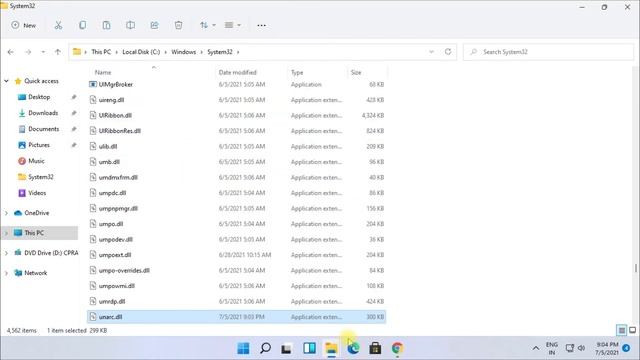640x360 pixels.
Task: Select the unarc.dll file
Action: tap(237, 317)
